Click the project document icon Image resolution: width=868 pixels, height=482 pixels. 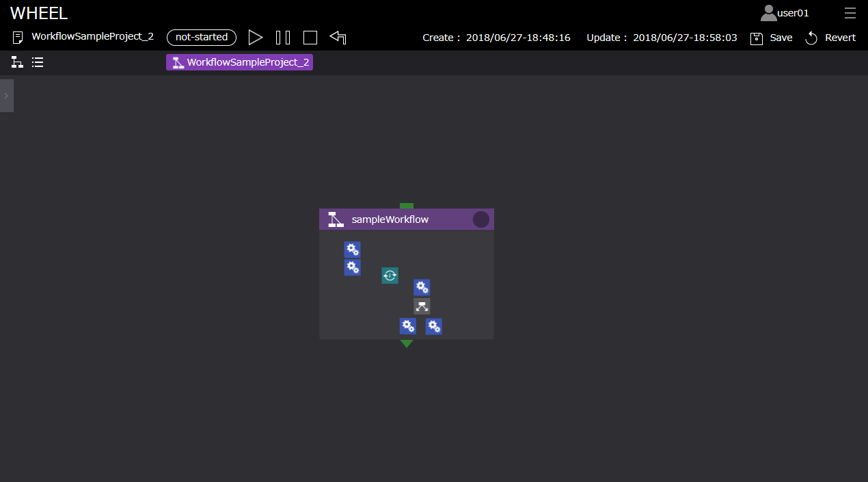[x=18, y=38]
